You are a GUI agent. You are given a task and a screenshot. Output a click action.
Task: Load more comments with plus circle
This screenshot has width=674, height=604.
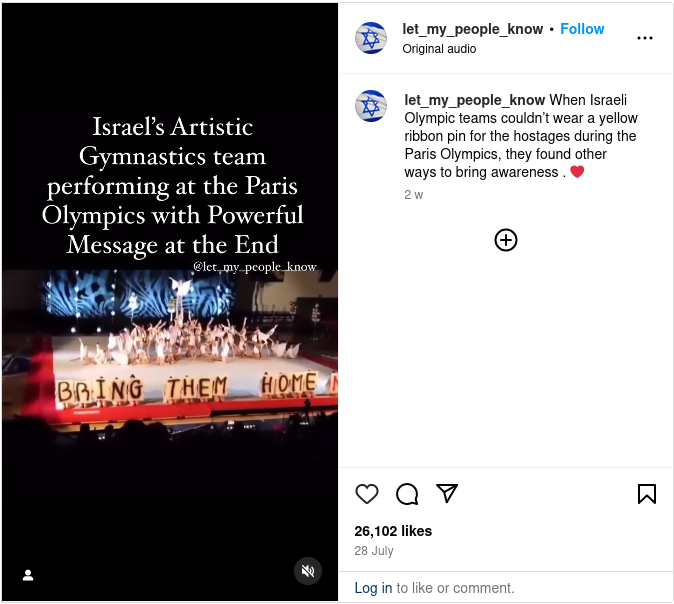[506, 240]
